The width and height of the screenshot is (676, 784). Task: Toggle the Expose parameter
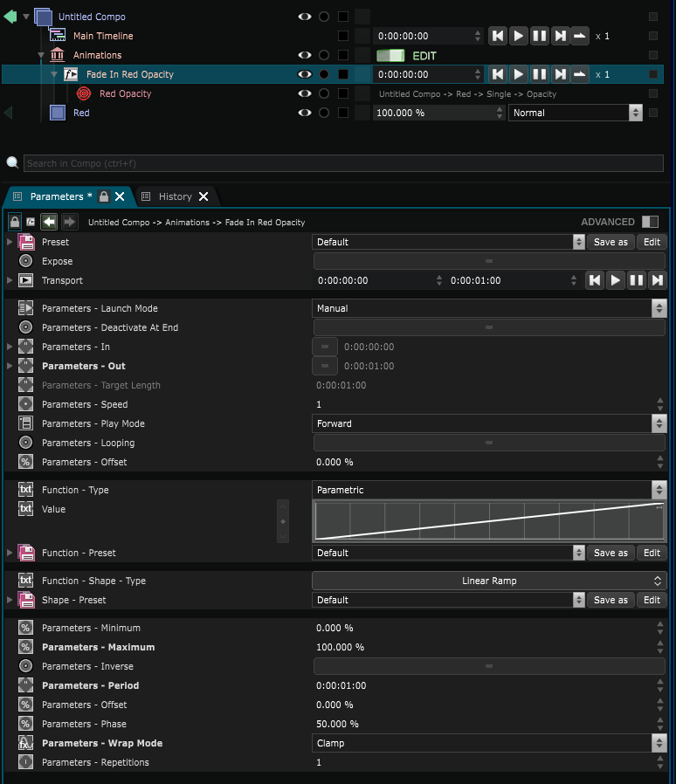click(x=489, y=261)
